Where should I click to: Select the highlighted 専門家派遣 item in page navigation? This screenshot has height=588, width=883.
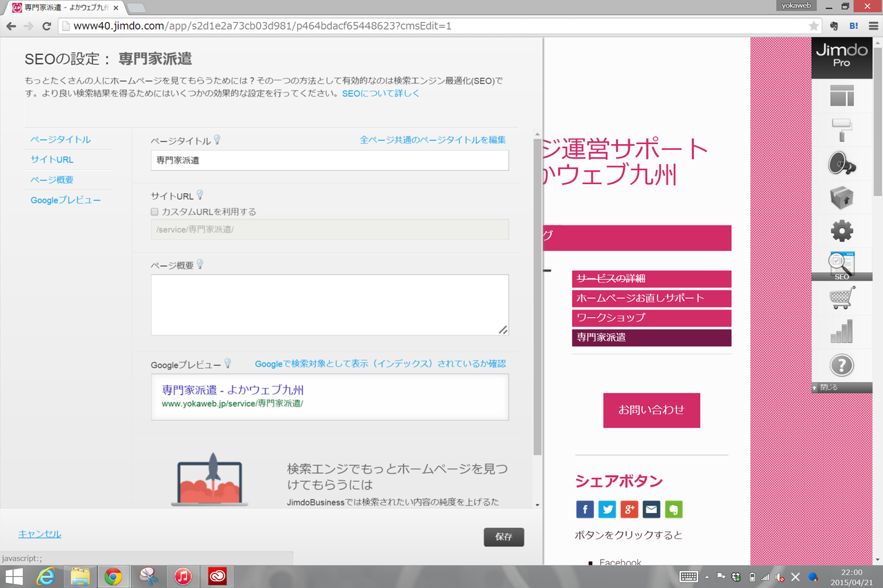(x=651, y=338)
